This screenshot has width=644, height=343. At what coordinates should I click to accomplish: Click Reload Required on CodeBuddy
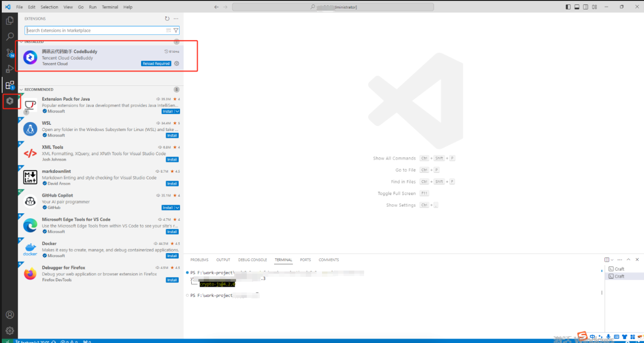[156, 64]
